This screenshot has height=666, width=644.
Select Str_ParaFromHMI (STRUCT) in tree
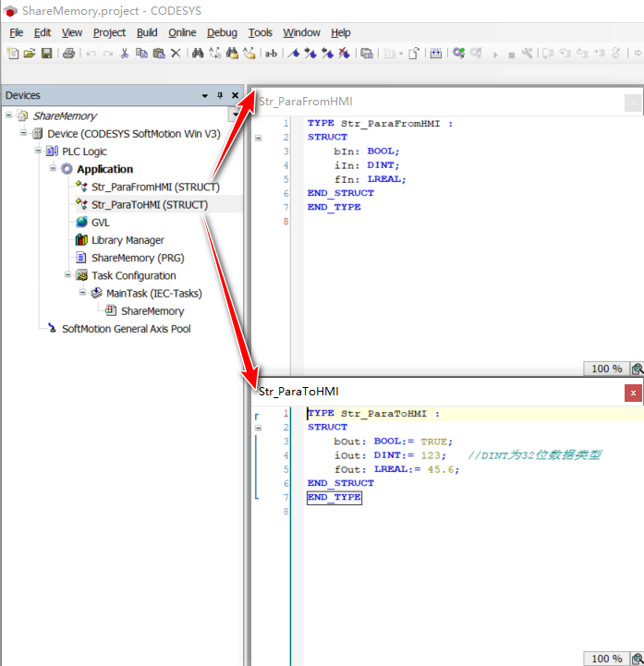(x=155, y=187)
